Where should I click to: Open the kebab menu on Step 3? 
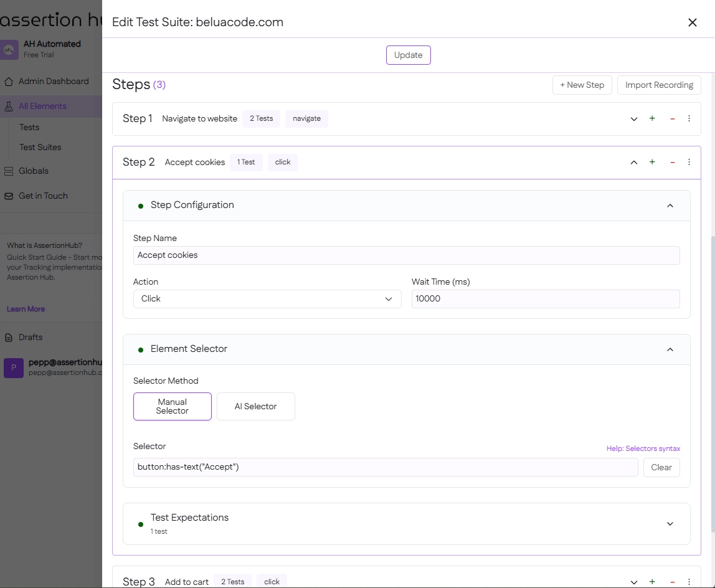(x=689, y=581)
